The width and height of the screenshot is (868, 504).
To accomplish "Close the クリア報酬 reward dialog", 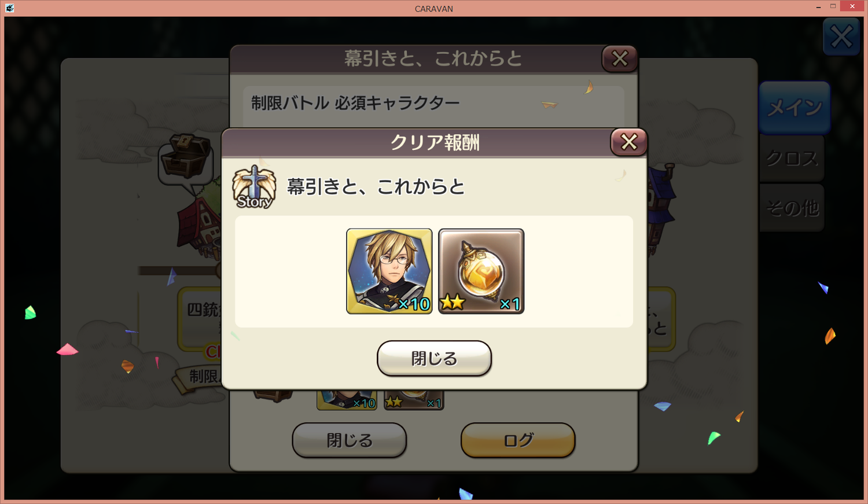I will [x=628, y=142].
